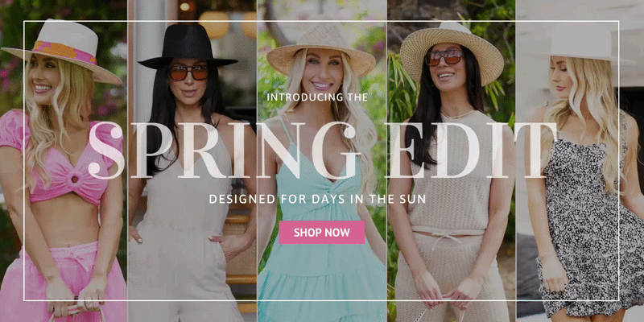Click the large SPRING EDIT headline
This screenshot has height=322, width=644.
click(x=323, y=151)
